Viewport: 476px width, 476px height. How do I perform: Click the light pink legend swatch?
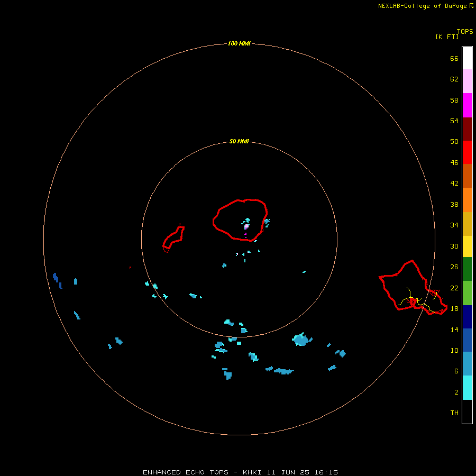point(467,81)
